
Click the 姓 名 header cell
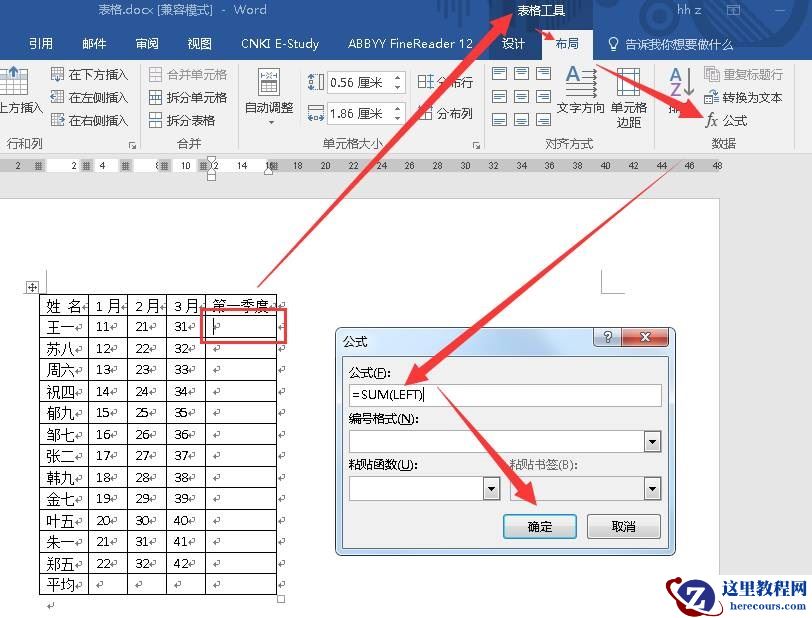click(x=64, y=306)
